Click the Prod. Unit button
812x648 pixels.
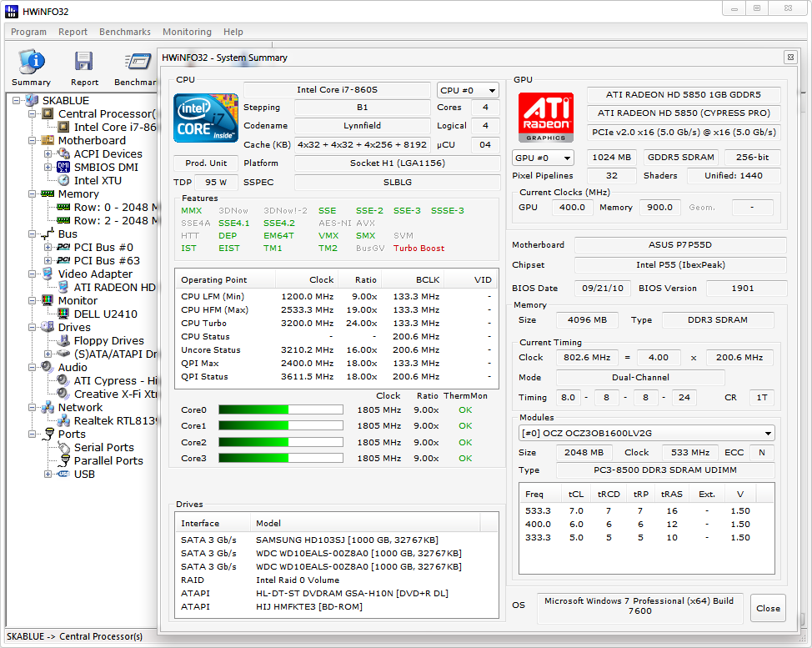[206, 163]
